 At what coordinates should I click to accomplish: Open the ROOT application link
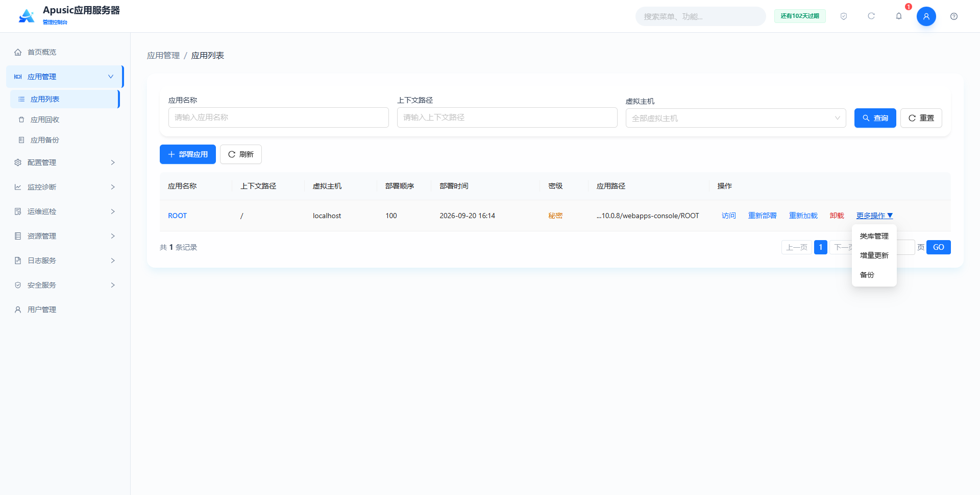tap(178, 216)
